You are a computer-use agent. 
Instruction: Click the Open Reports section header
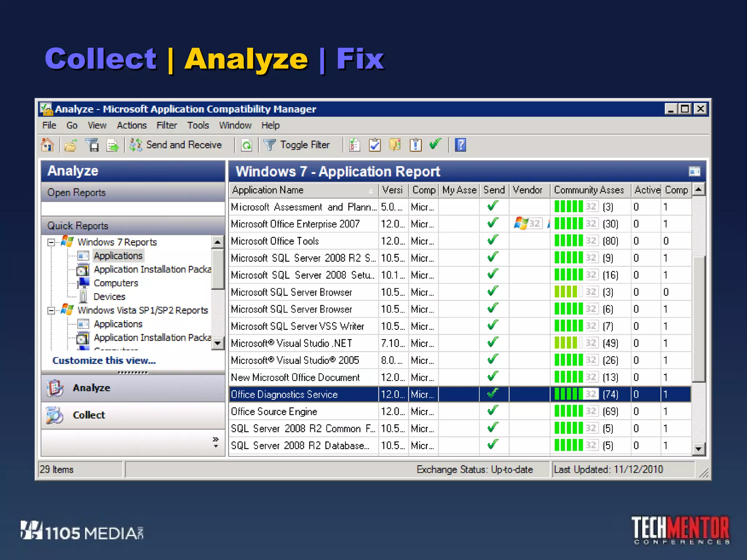pos(133,192)
